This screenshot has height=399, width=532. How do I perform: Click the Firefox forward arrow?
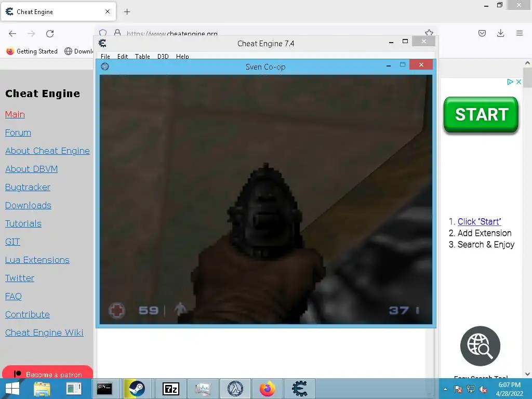point(31,33)
